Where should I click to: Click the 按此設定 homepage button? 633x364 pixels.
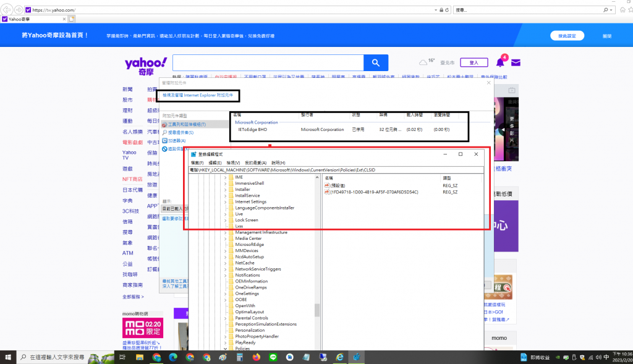pos(567,36)
